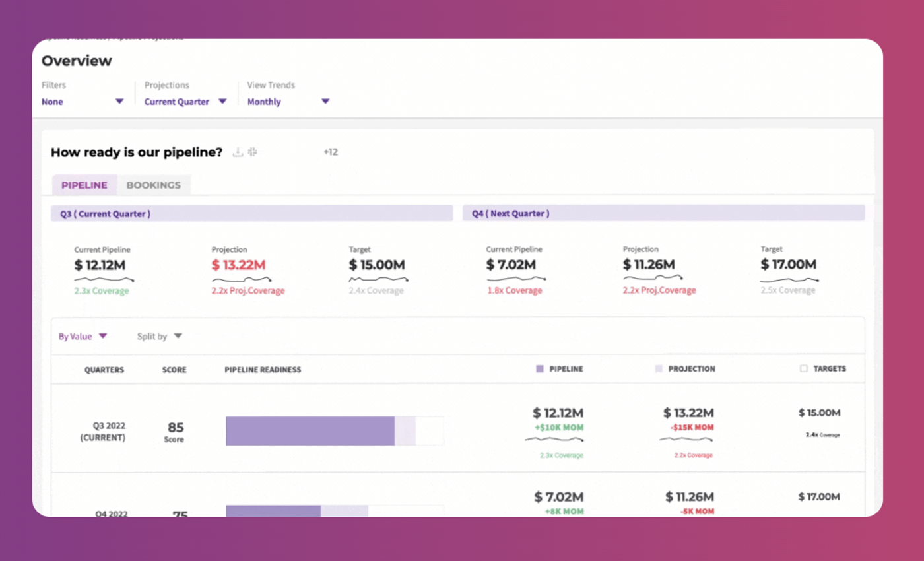Image resolution: width=924 pixels, height=561 pixels.
Task: Click the grey 2.5x Coverage text
Action: click(788, 290)
